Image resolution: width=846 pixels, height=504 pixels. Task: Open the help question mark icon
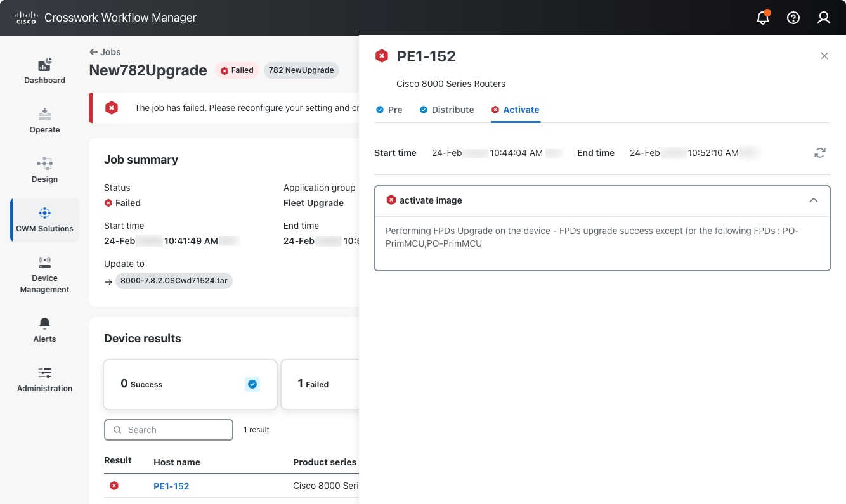[793, 18]
